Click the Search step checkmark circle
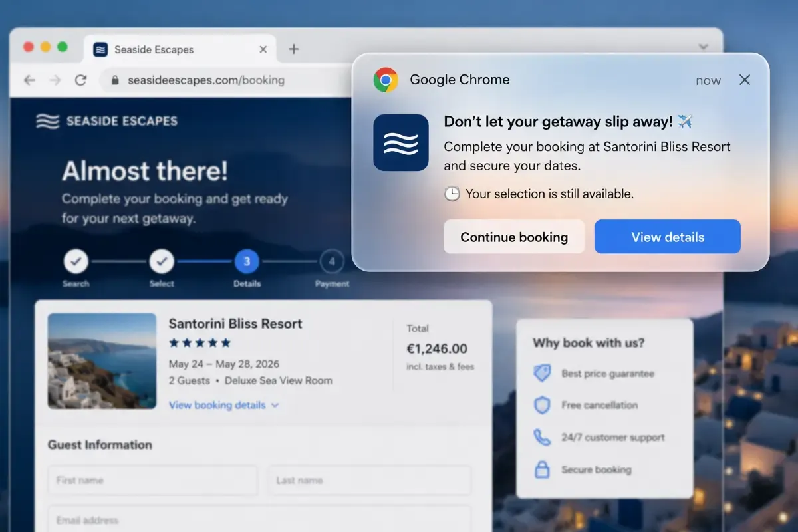This screenshot has height=532, width=798. click(x=76, y=262)
